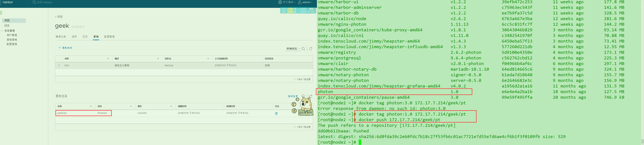Open the three-dot action menu for test rule
Screen dimensions: 644x145
click(x=59, y=65)
